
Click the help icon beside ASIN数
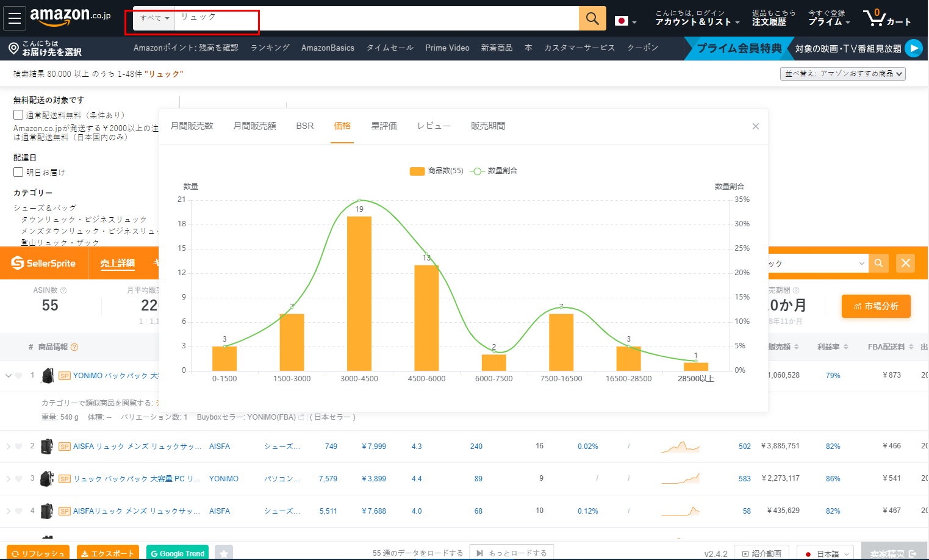point(63,290)
